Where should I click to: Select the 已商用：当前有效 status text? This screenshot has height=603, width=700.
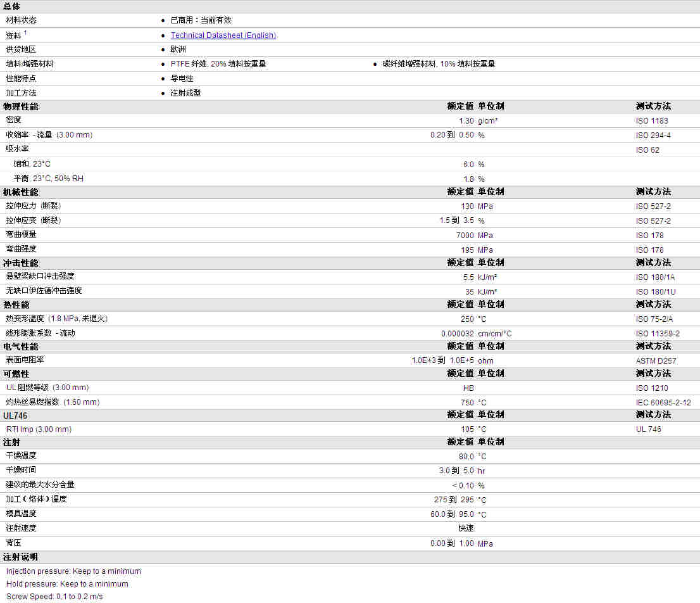[x=201, y=20]
